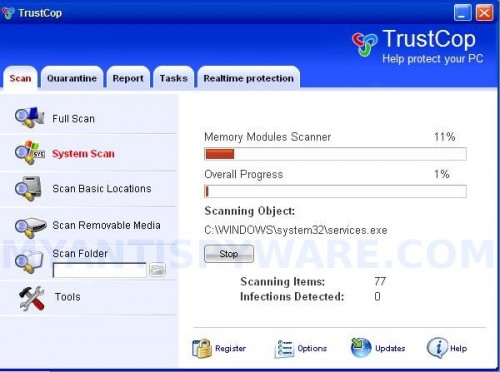The width and height of the screenshot is (500, 372).
Task: Click the TrustCop title bar app icon
Action: point(8,13)
